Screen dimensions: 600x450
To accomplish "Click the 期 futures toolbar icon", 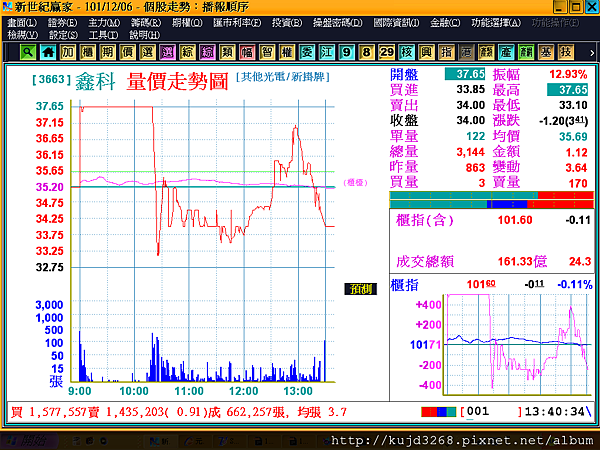I will coord(108,52).
